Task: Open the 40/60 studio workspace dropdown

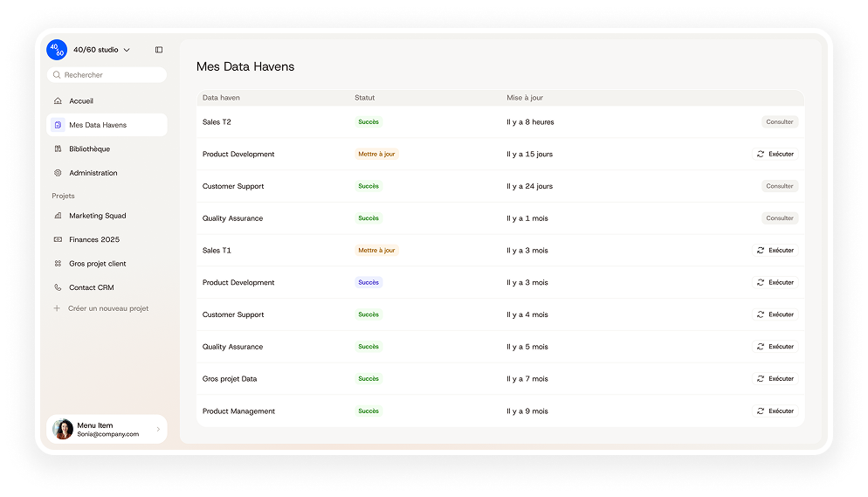Action: [x=127, y=50]
